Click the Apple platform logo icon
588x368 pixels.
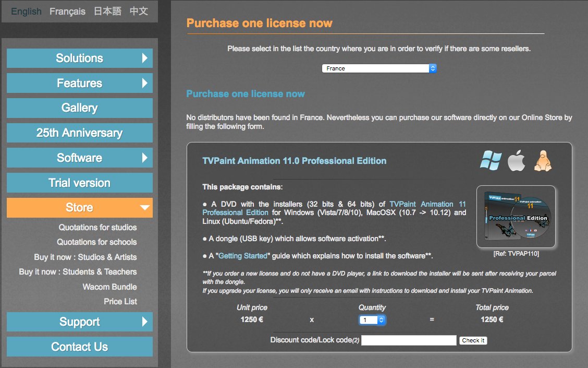(517, 160)
